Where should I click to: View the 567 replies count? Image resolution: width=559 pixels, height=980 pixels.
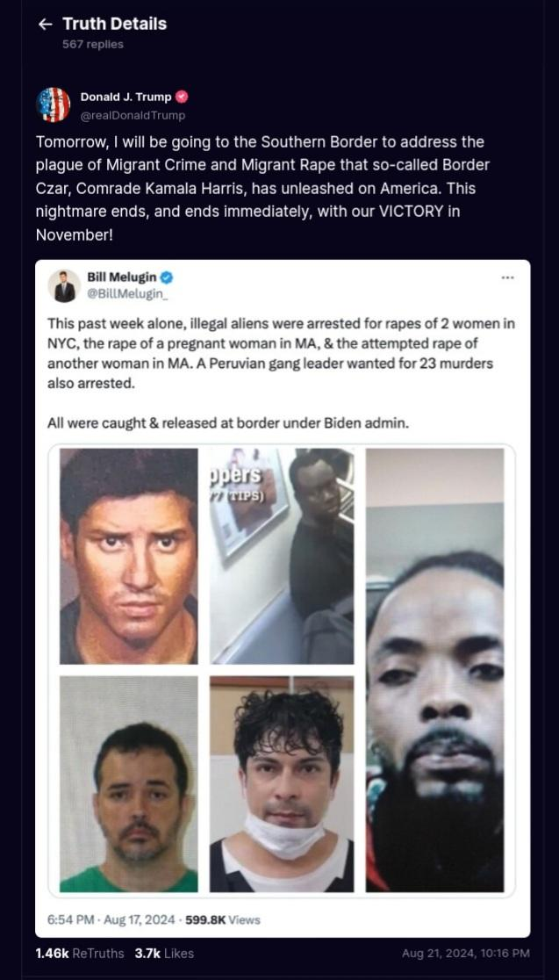(93, 45)
